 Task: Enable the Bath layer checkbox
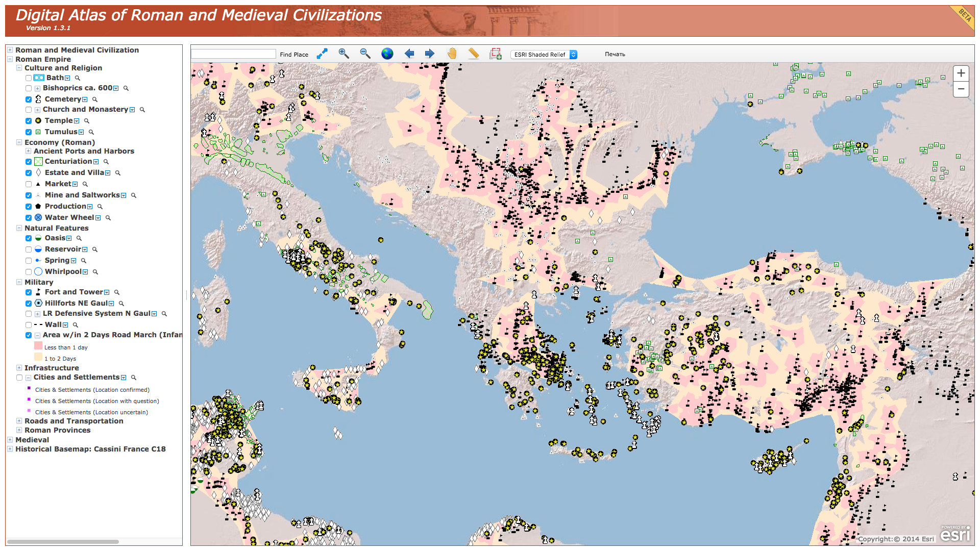[29, 78]
